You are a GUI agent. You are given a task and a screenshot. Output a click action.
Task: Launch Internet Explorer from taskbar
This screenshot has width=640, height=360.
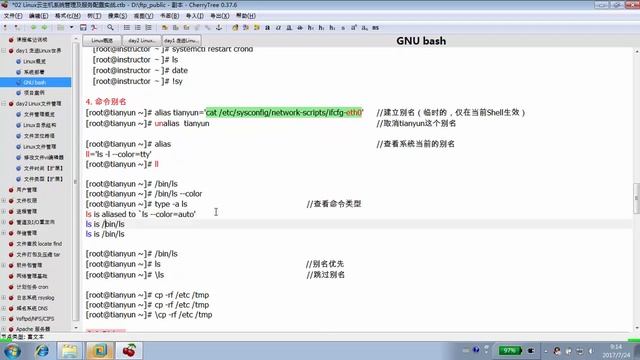click(x=42, y=351)
